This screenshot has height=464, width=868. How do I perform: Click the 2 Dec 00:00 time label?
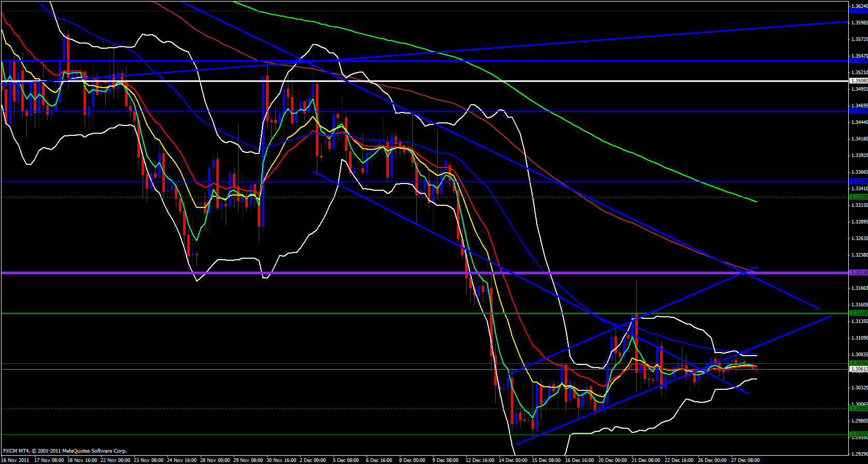tap(313, 460)
